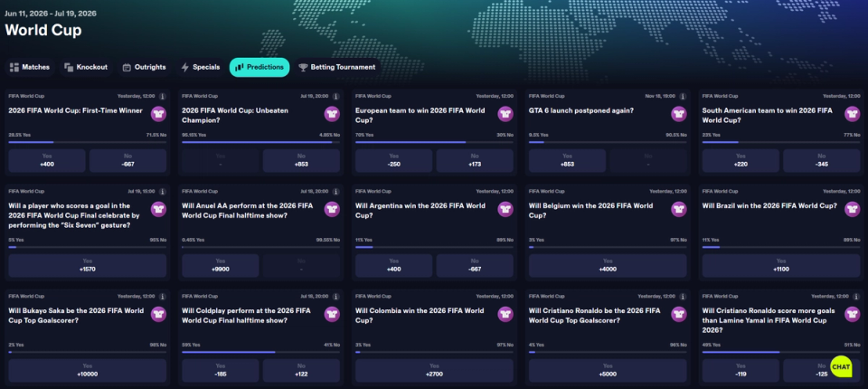
Task: Select the Predictions tab
Action: 259,67
